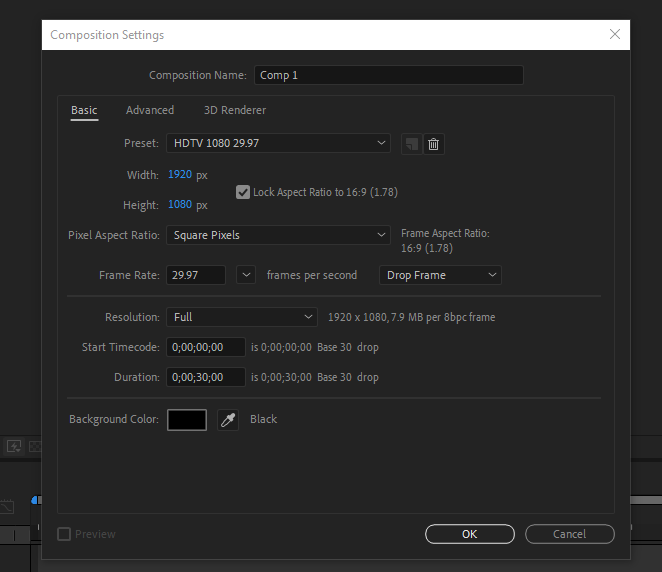The width and height of the screenshot is (662, 572).
Task: Toggle Lock Aspect Ratio to 16:9 checkbox
Action: click(x=243, y=192)
